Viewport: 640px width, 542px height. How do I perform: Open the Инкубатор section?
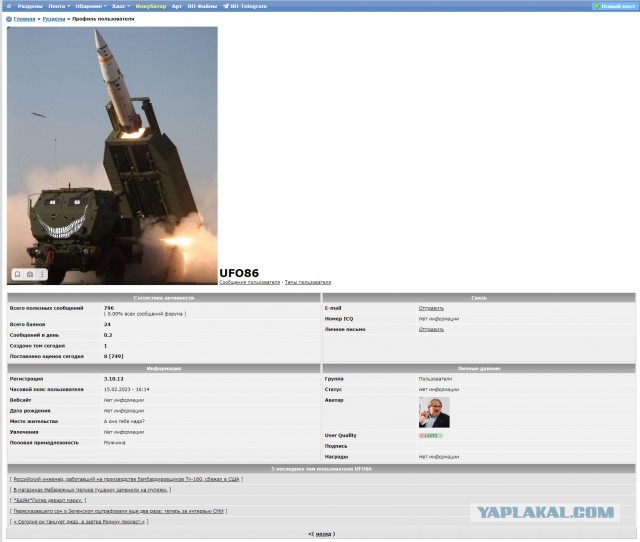pos(151,6)
